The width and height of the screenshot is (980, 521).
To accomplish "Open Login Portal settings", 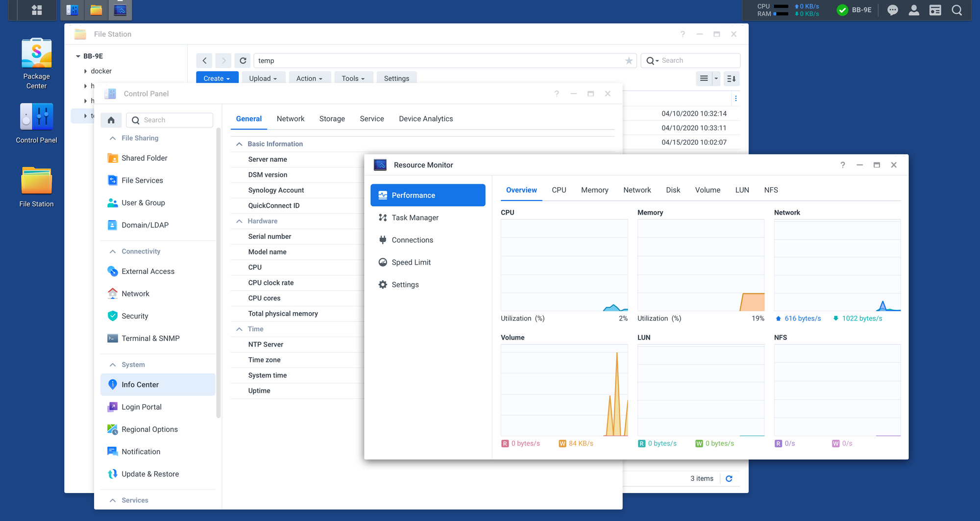I will (x=158, y=407).
